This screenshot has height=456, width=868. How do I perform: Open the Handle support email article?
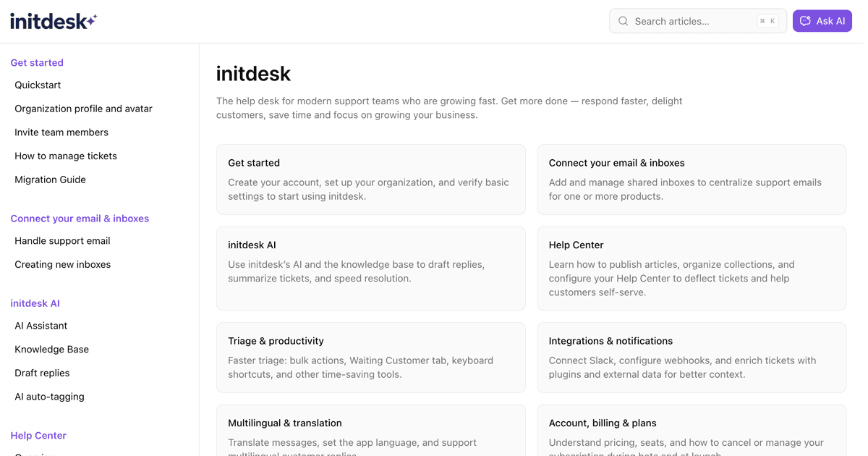click(62, 240)
